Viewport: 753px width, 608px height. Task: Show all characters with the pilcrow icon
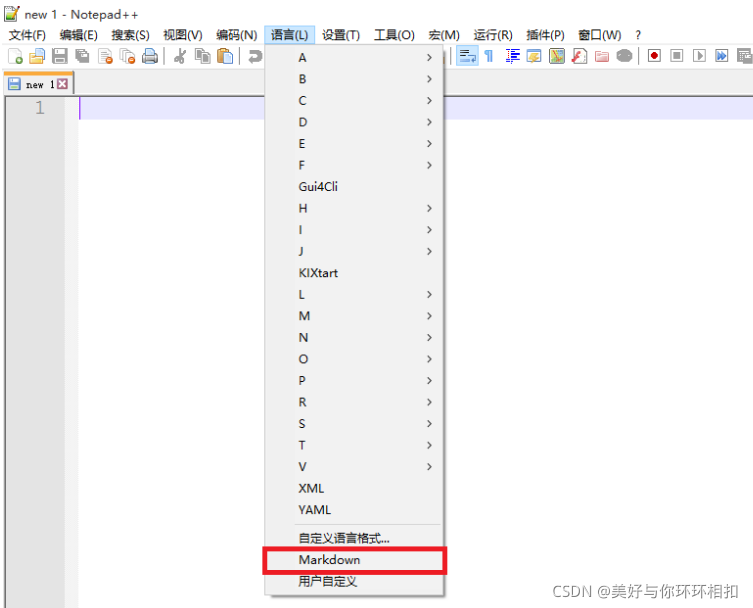pyautogui.click(x=489, y=56)
